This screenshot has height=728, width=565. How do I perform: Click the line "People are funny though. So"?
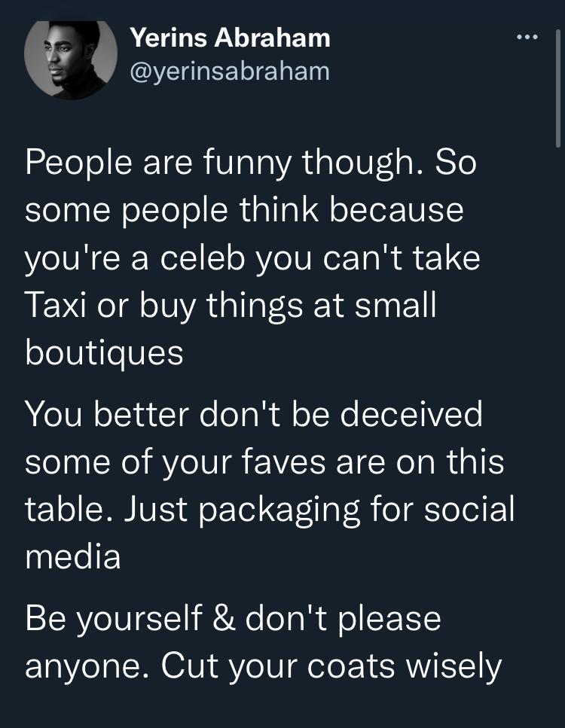pos(251,164)
